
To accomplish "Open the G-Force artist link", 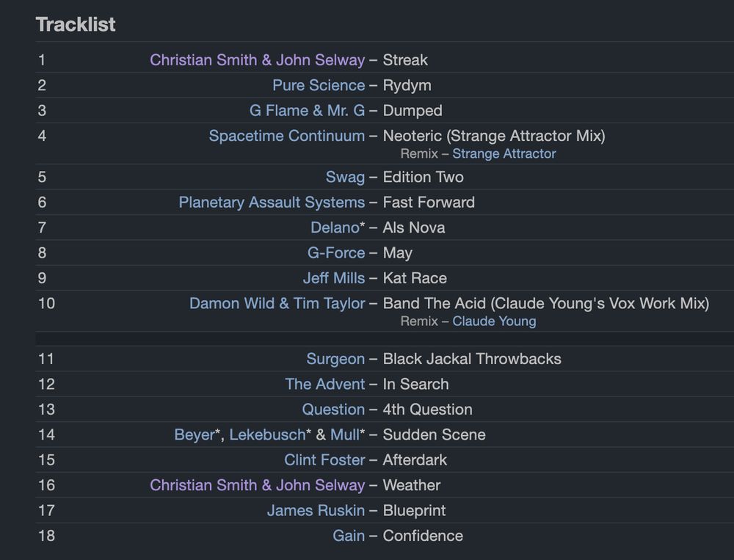I will (x=336, y=252).
